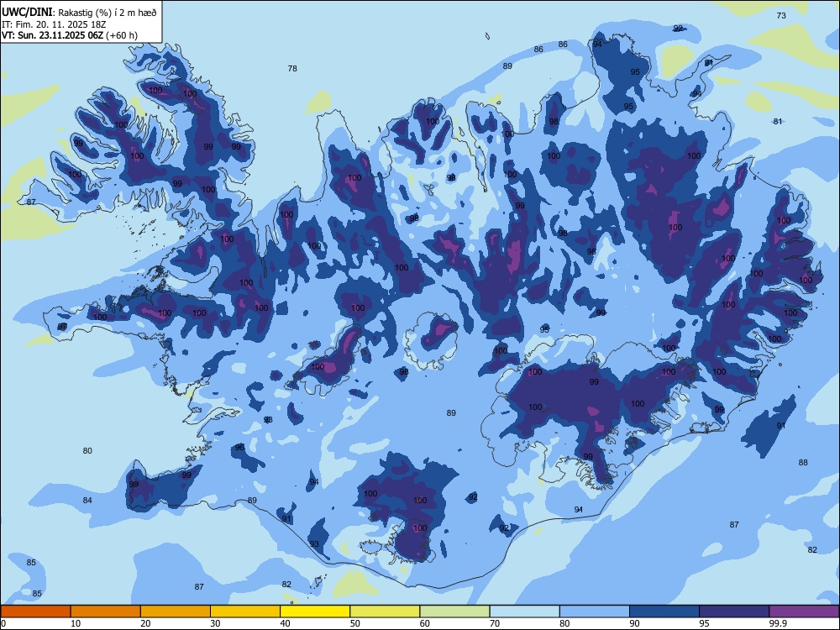840x630 pixels.
Task: Click the legend tick label 50
Action: pyautogui.click(x=355, y=623)
